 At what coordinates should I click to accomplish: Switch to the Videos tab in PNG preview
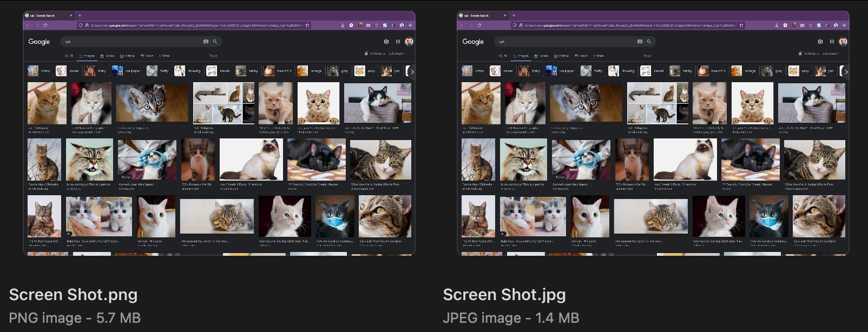(x=128, y=56)
